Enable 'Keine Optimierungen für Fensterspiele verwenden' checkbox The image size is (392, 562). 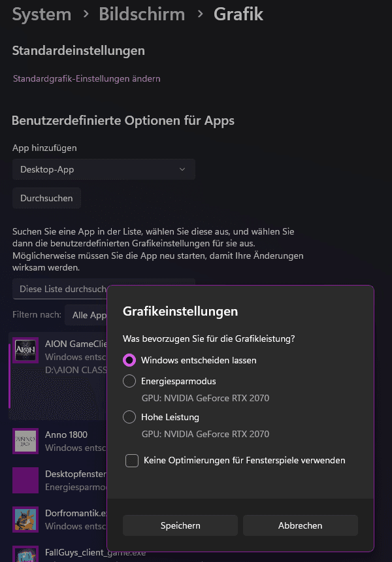click(x=132, y=461)
